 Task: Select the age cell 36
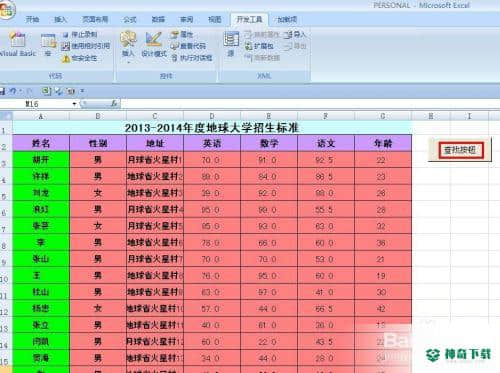(383, 242)
